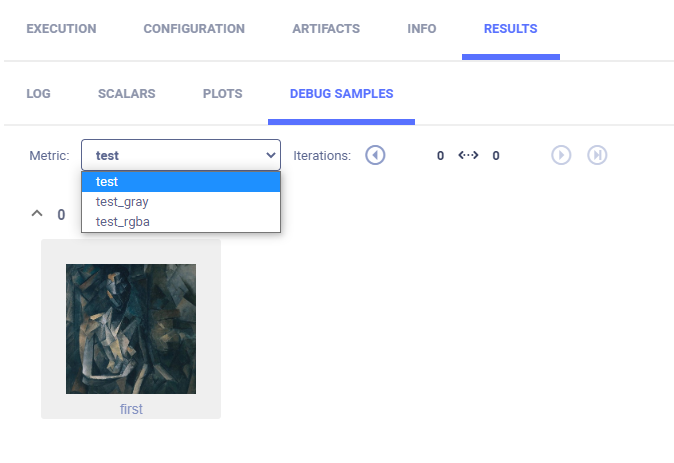
Task: Select the Debug Samples sub-tab
Action: 341,94
